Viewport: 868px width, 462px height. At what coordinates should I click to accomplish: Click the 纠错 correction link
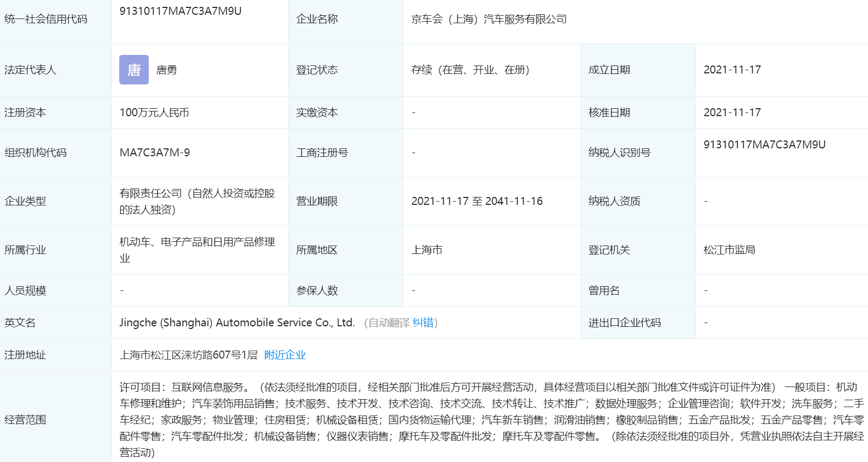(423, 323)
